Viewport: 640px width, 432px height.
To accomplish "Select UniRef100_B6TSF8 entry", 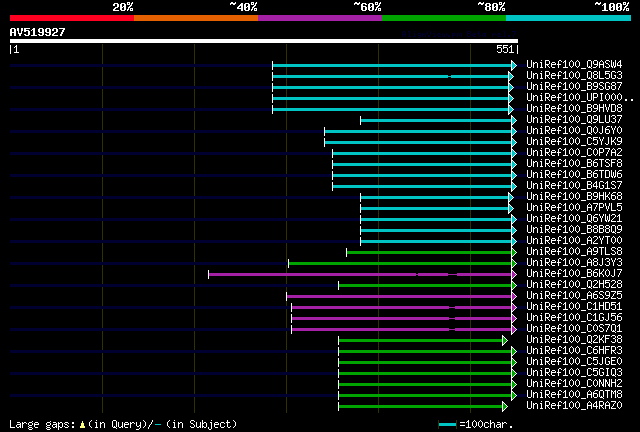I will click(x=574, y=164).
